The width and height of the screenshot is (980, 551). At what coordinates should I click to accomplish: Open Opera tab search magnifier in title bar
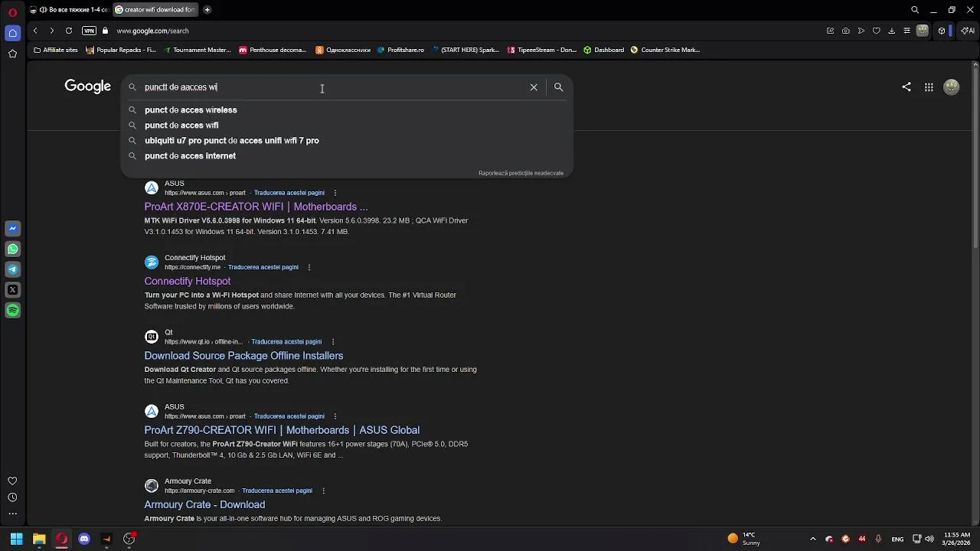(x=915, y=10)
